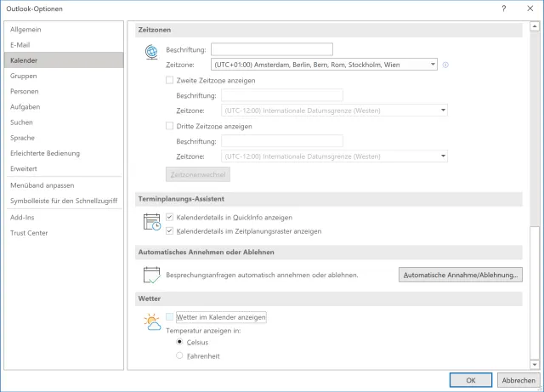This screenshot has height=392, width=544.
Task: Enable Zweite Zeitzone anzeigen checkbox
Action: coord(170,80)
